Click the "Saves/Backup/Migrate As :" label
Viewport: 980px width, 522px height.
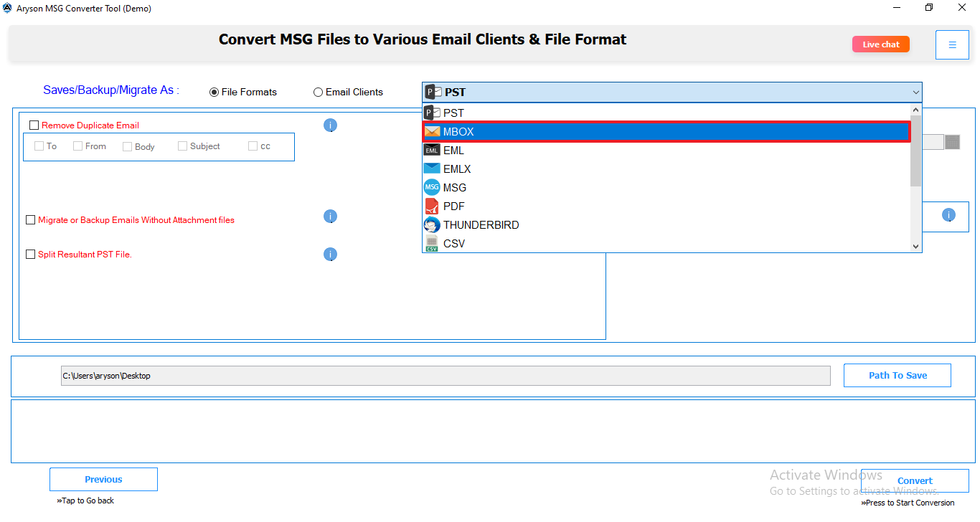(x=111, y=90)
